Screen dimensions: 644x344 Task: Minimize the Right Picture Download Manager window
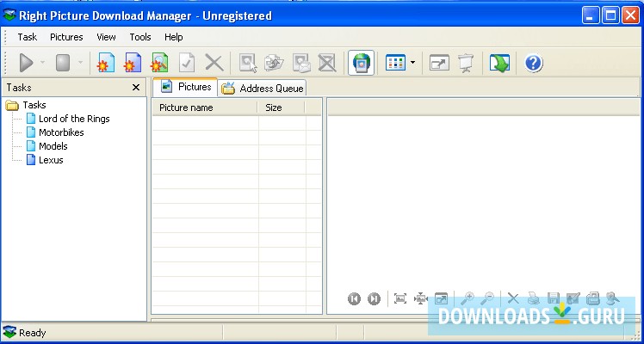coord(591,15)
